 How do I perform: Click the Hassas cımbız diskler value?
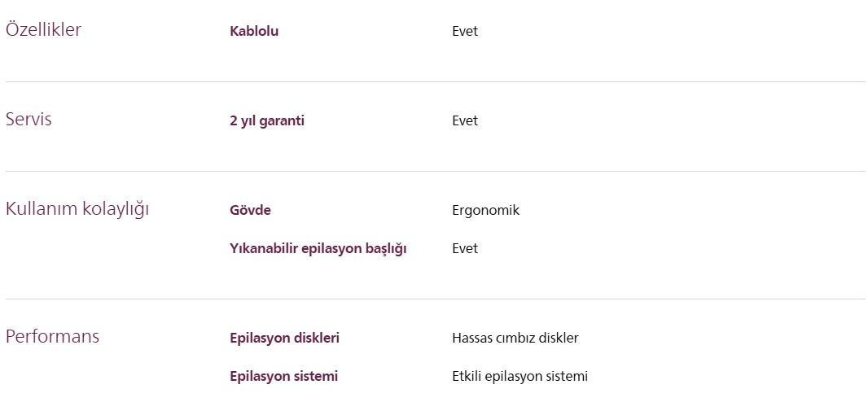coord(515,339)
